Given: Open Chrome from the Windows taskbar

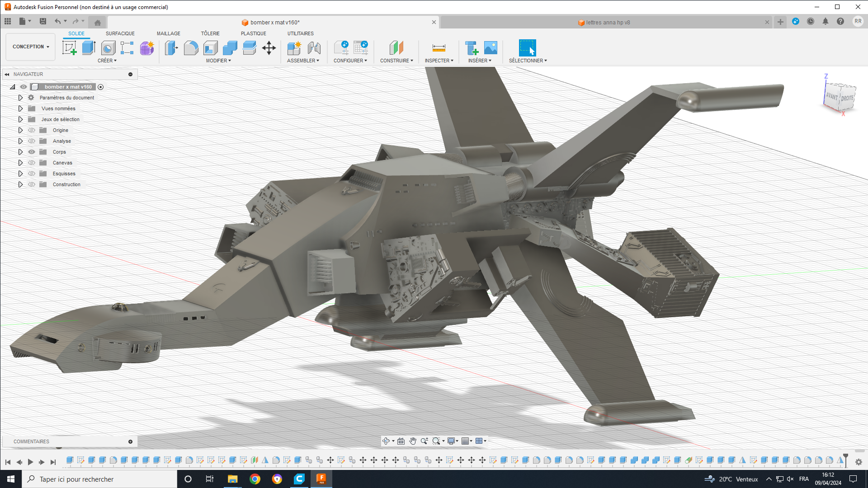Looking at the screenshot, I should point(255,479).
